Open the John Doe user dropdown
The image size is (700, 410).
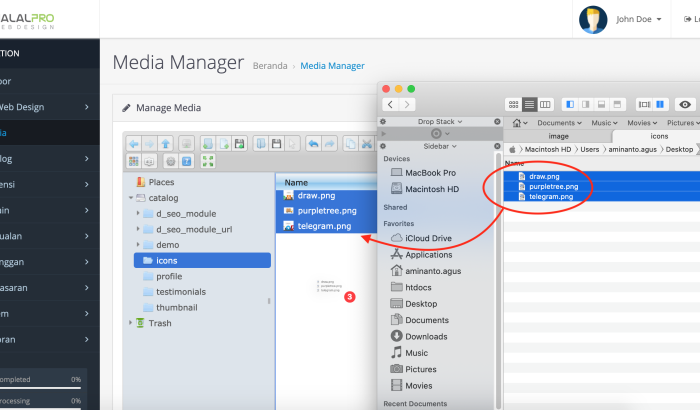(x=638, y=19)
